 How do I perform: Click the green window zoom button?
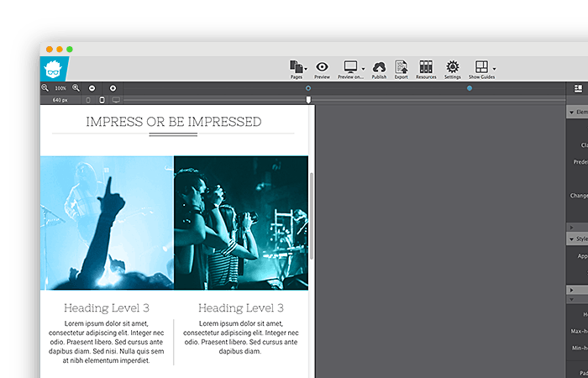click(x=70, y=49)
